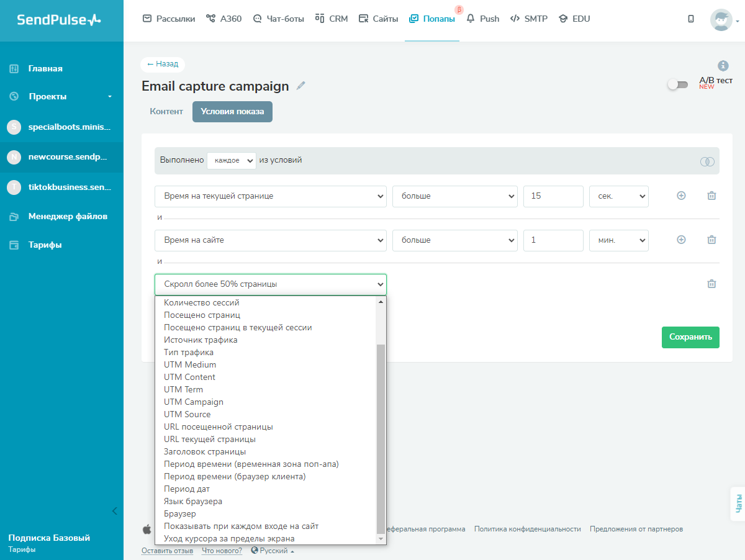Screen dimensions: 745x560
Task: Open the 'сек.' time unit dropdown
Action: coord(618,196)
